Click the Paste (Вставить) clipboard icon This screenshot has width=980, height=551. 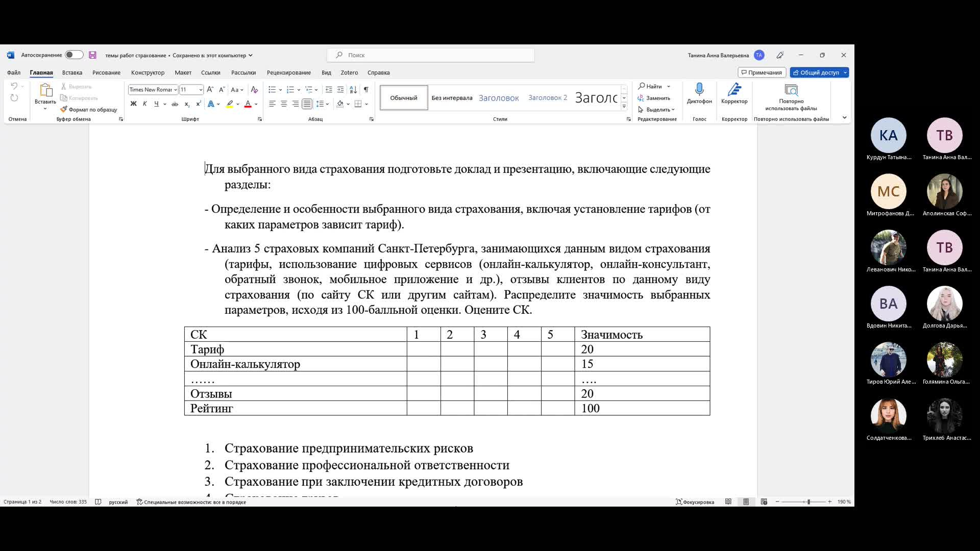[45, 90]
